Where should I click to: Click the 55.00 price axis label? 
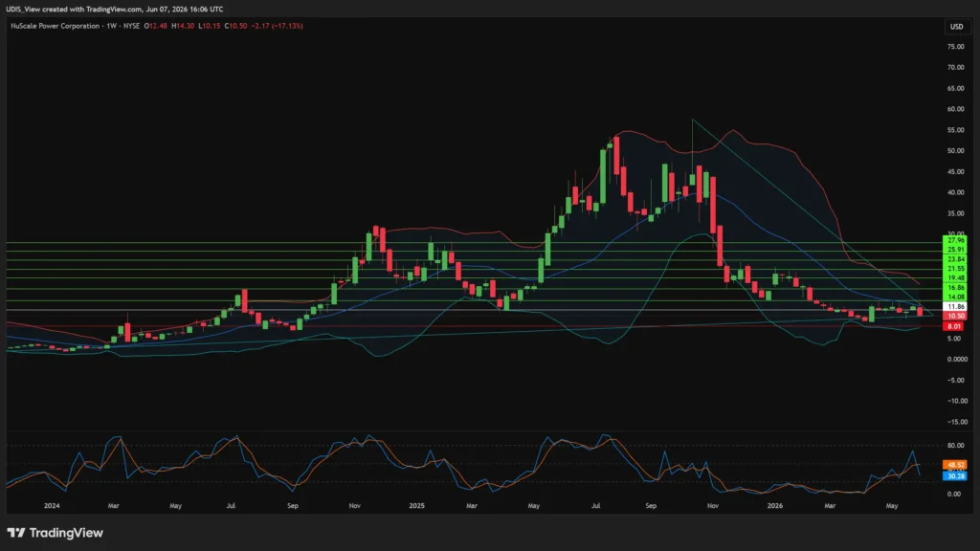[x=955, y=130]
